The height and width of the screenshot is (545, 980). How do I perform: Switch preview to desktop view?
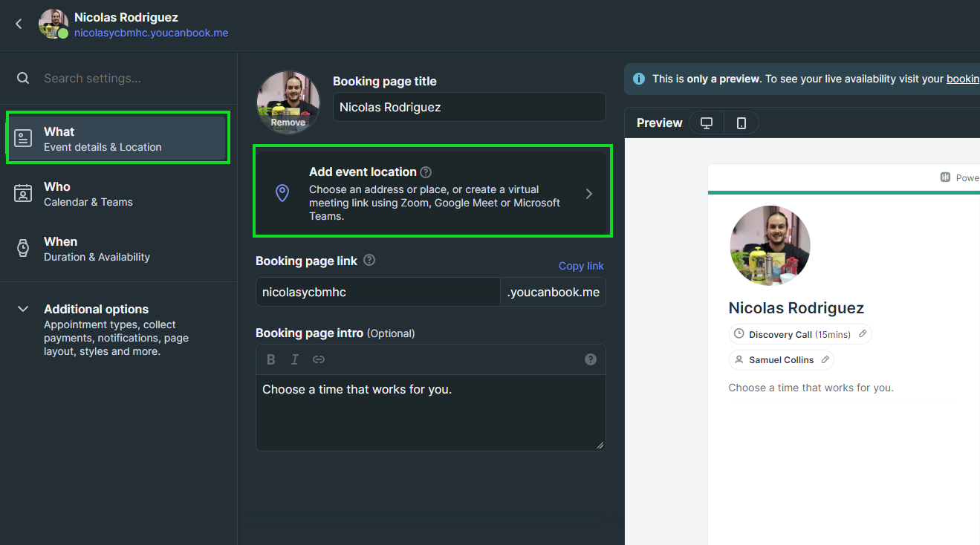pos(707,123)
